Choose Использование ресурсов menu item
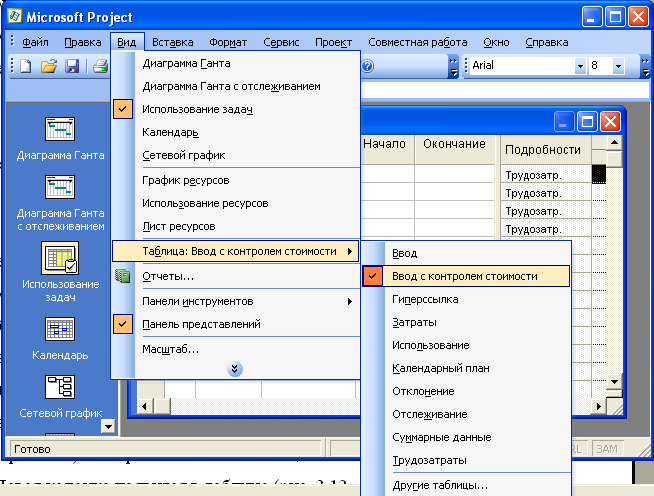Screen dimensions: 654x496 [x=236, y=203]
